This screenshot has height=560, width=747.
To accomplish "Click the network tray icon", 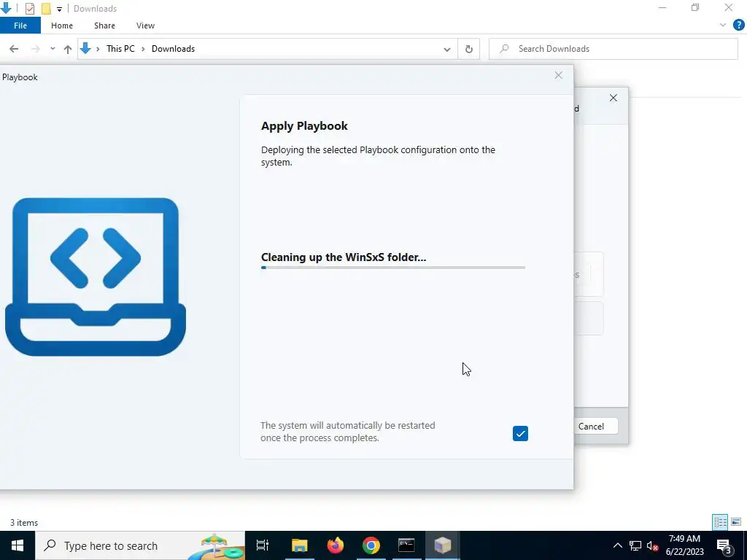I will click(635, 545).
